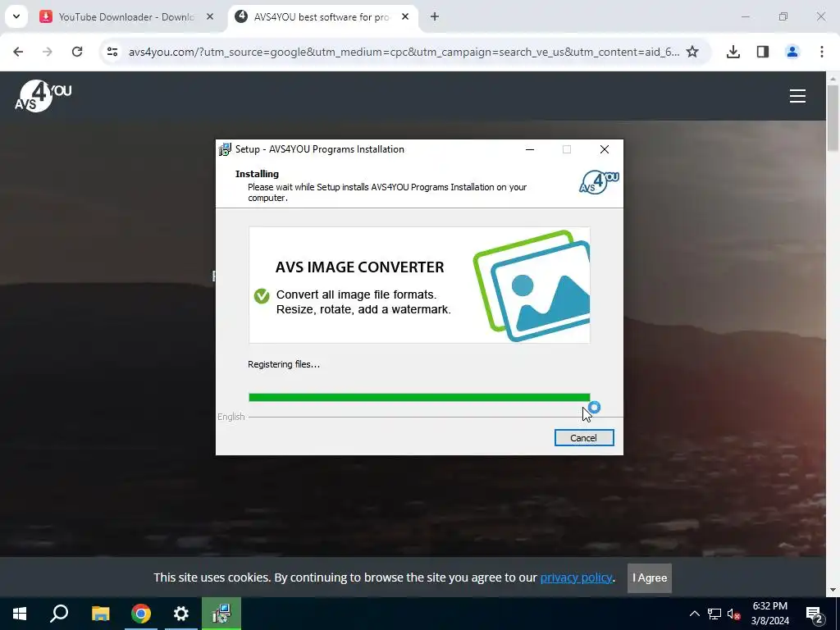Show hidden system tray icons

pos(694,614)
